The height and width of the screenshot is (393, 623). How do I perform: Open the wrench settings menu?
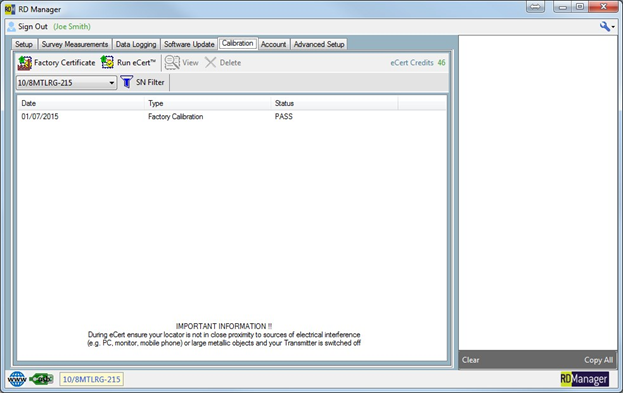[x=605, y=27]
